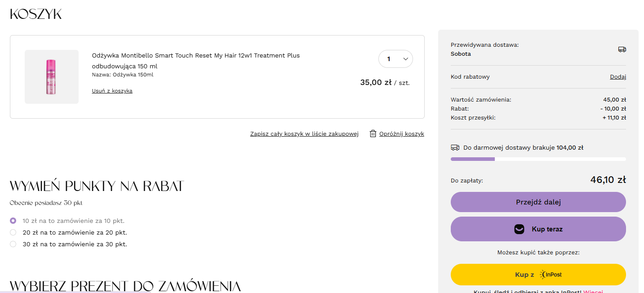Click the InPost logo in the yellow button

click(551, 275)
